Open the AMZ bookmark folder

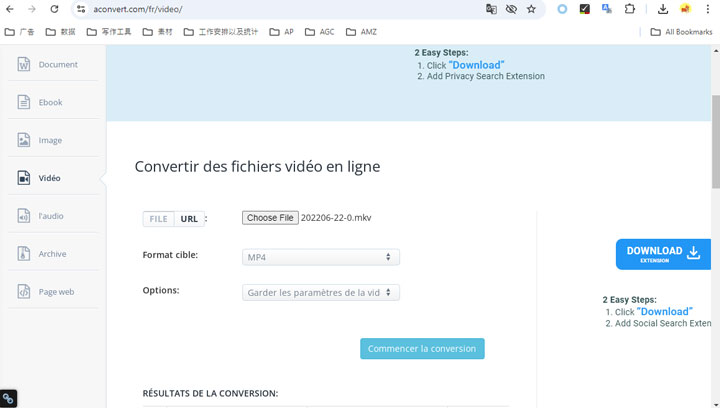click(x=361, y=32)
